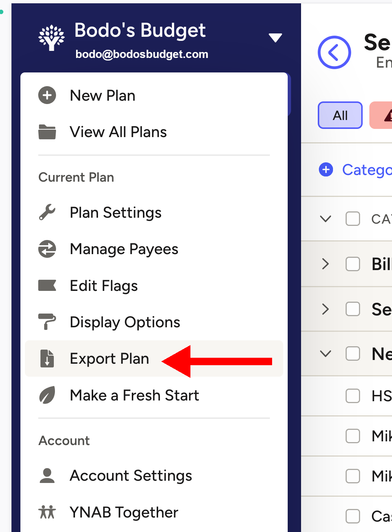Expand the Bills category group chevron
Image resolution: width=392 pixels, height=532 pixels.
point(326,264)
